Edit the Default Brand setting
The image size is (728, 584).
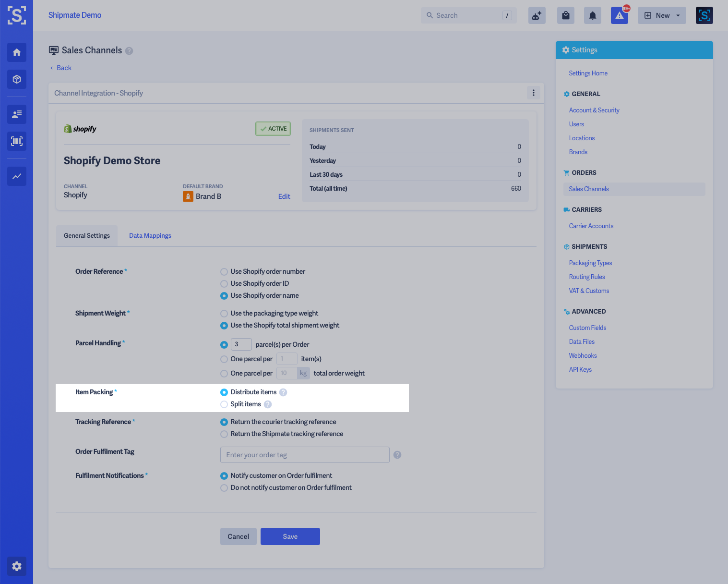[x=284, y=196]
